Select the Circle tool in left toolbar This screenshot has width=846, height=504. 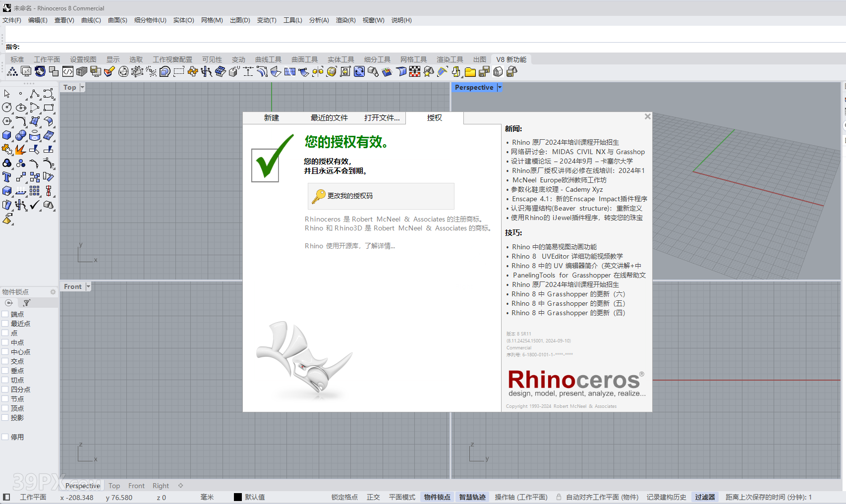coord(7,108)
